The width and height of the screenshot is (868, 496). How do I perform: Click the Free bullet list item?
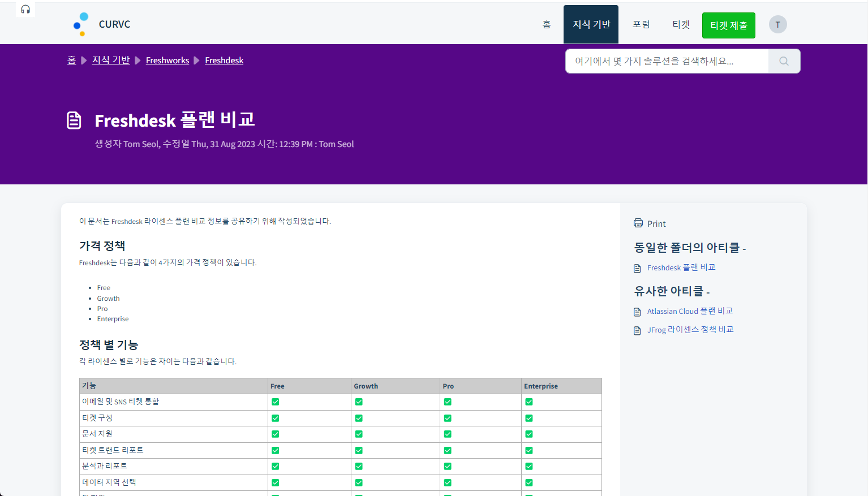coord(104,288)
